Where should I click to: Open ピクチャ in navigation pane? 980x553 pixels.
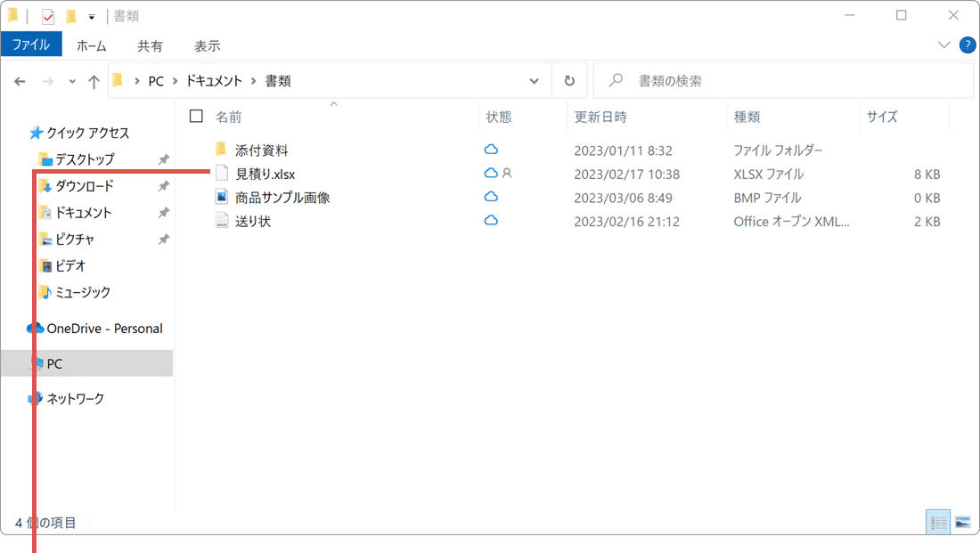(x=74, y=240)
